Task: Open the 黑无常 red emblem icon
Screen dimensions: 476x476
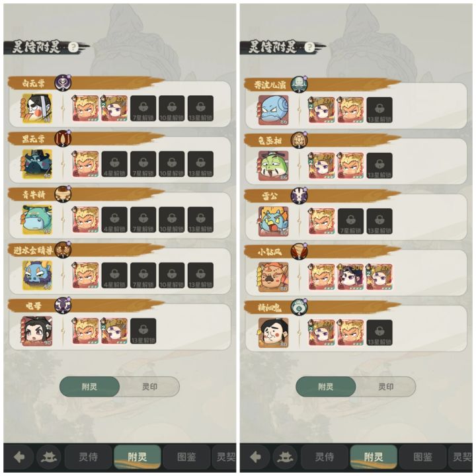Action: pos(63,138)
